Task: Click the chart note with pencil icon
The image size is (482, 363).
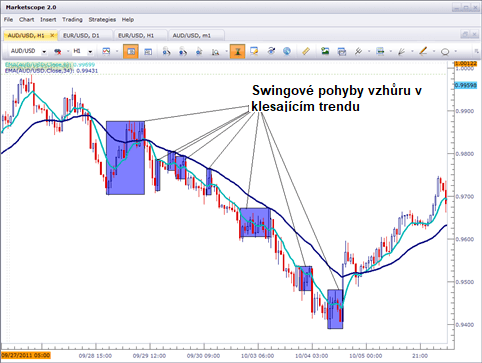Action: pyautogui.click(x=254, y=51)
